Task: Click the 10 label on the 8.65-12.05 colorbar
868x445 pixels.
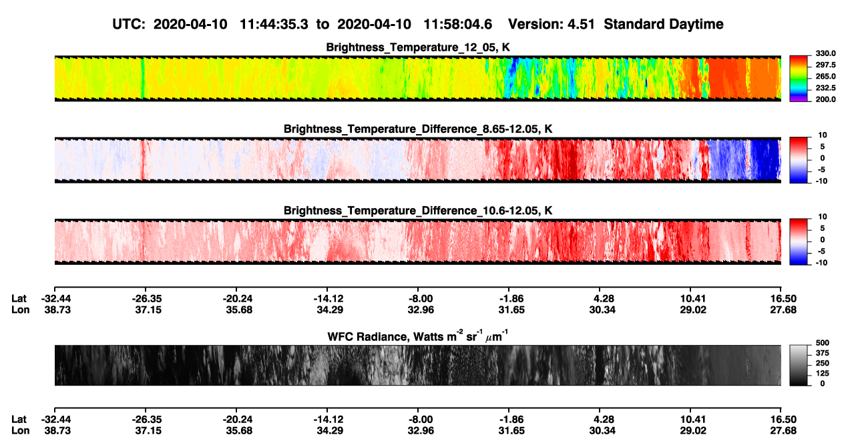Action: tap(822, 135)
